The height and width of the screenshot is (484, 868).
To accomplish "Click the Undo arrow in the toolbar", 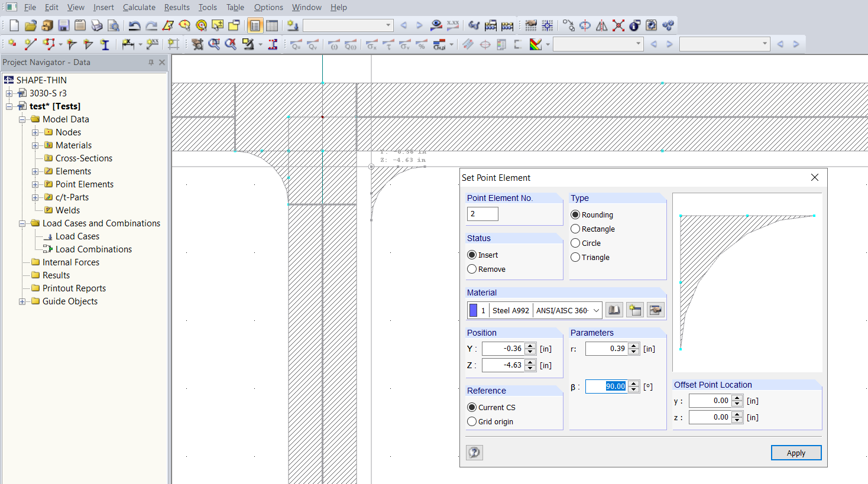I will [x=135, y=25].
